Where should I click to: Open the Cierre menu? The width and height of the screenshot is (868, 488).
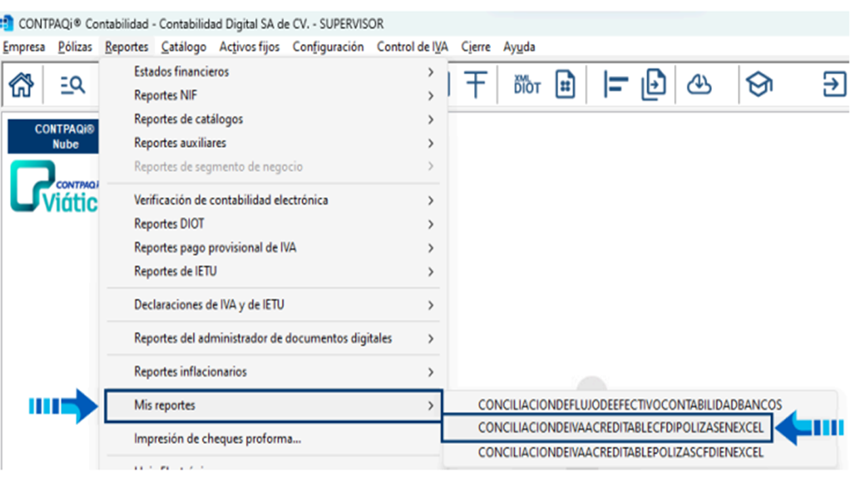(x=475, y=47)
